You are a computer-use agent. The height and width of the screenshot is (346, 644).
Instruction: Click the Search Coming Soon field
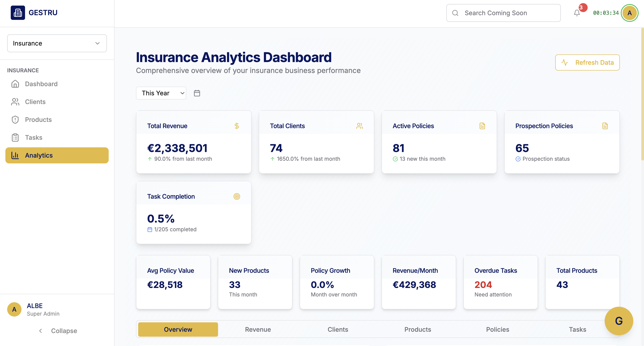click(503, 13)
